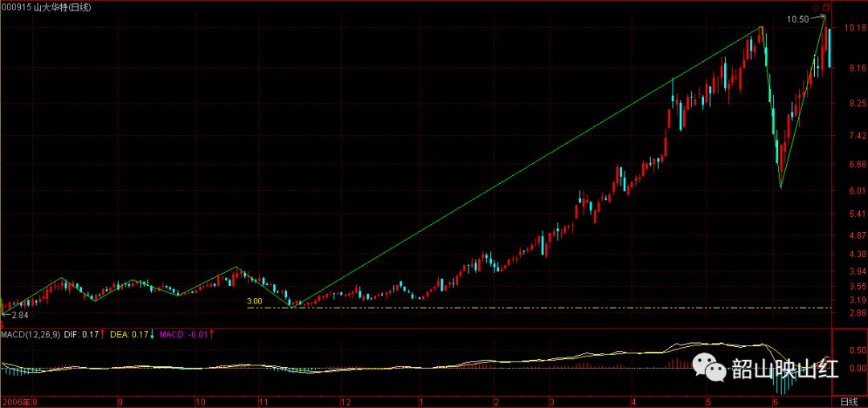Click month 3 on the time axis
868x408 pixels.
click(552, 402)
